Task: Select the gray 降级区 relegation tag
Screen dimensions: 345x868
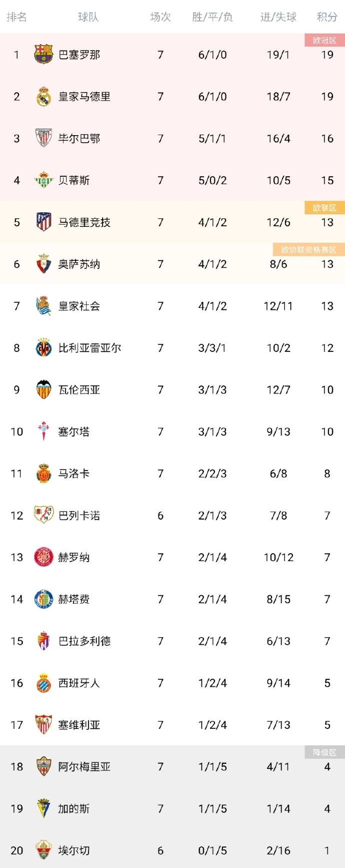Action: coord(324,752)
